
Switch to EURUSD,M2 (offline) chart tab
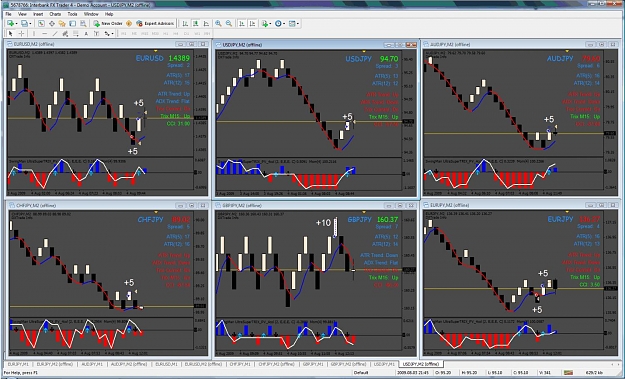pos(203,364)
